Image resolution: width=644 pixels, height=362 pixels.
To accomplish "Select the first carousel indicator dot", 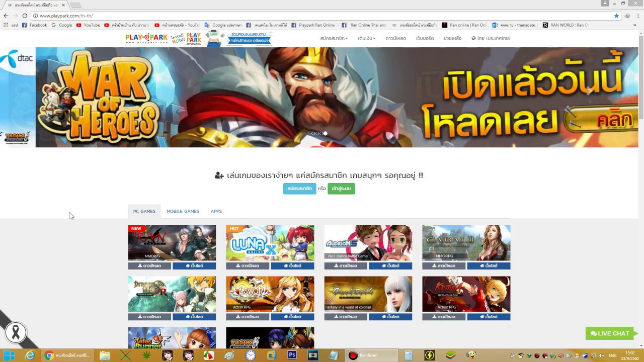I will 313,133.
